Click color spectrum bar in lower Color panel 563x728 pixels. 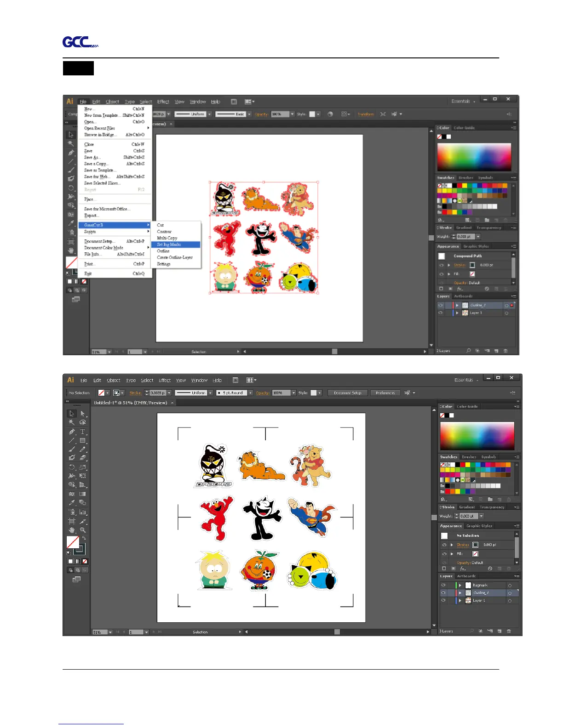(x=477, y=436)
